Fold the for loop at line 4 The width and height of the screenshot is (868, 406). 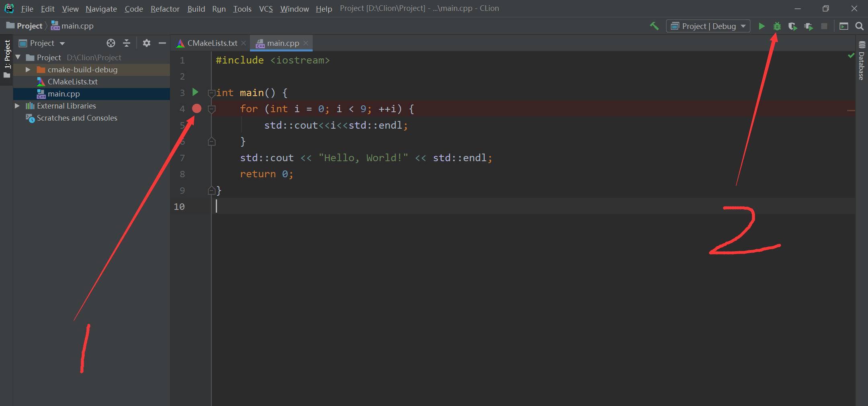[x=211, y=109]
